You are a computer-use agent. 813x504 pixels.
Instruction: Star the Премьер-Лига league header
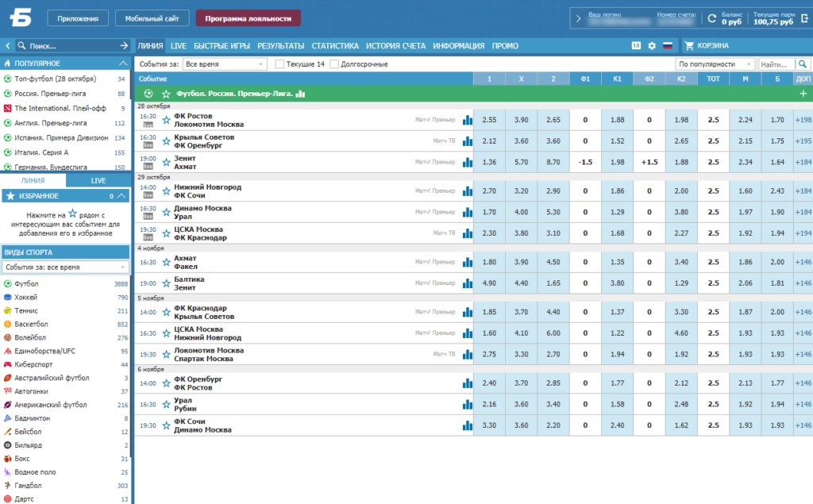pyautogui.click(x=166, y=94)
